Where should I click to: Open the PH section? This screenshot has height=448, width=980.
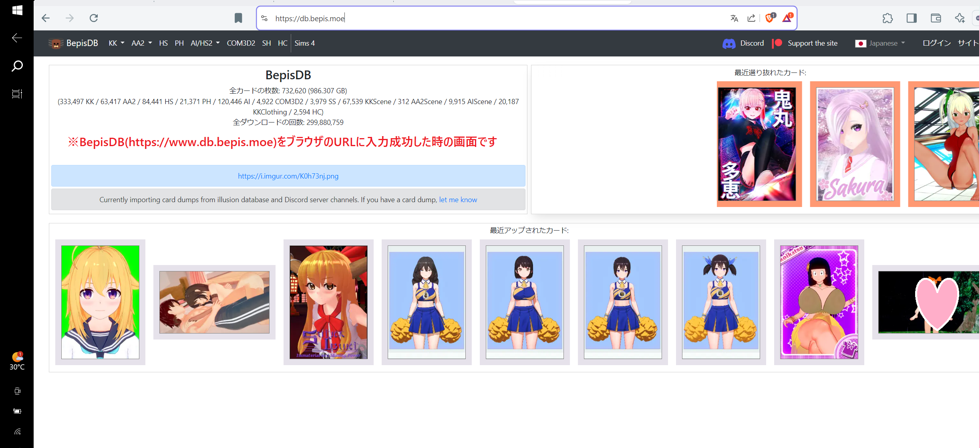point(179,43)
